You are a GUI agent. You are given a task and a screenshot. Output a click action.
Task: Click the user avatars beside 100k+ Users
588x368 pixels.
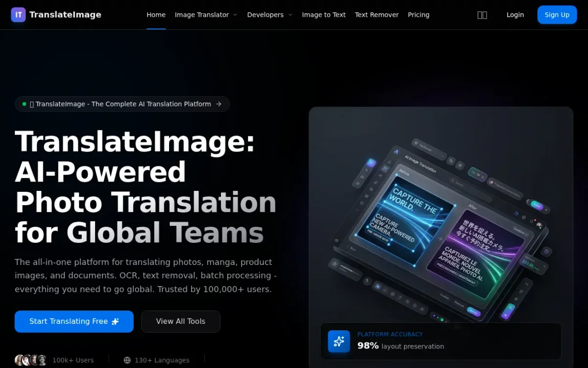(31, 360)
